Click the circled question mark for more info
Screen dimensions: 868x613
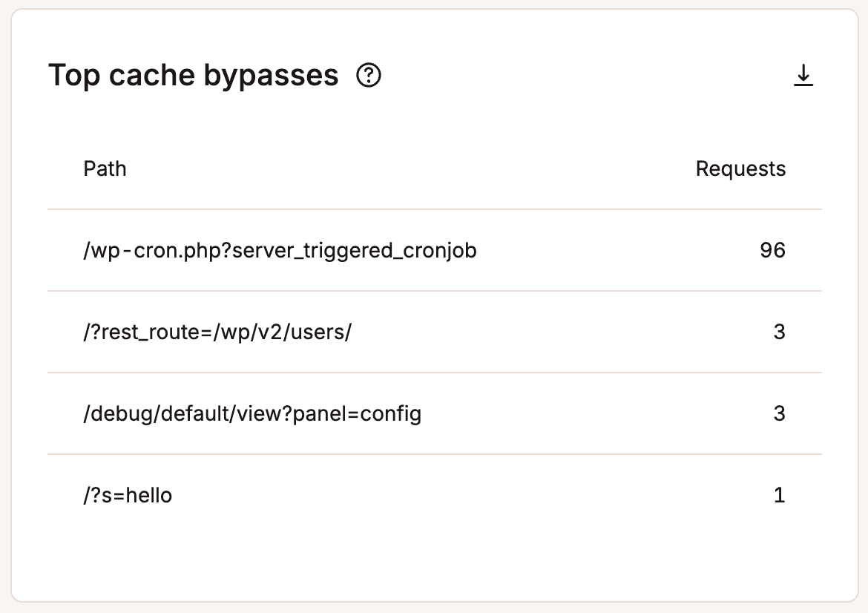[x=369, y=76]
